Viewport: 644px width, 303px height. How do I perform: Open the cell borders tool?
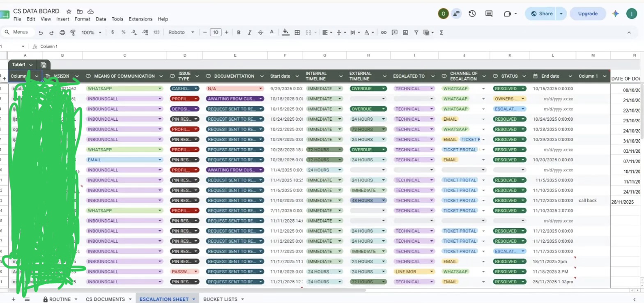pos(297,32)
